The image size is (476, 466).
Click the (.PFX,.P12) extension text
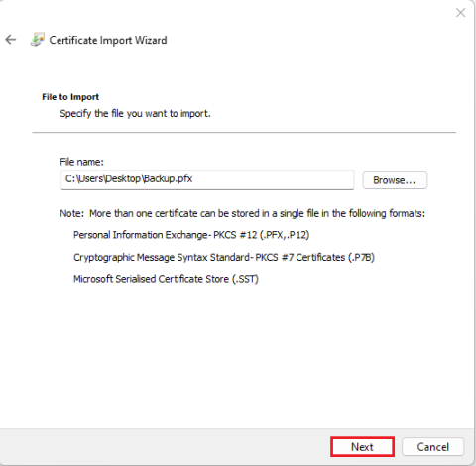[x=285, y=235]
